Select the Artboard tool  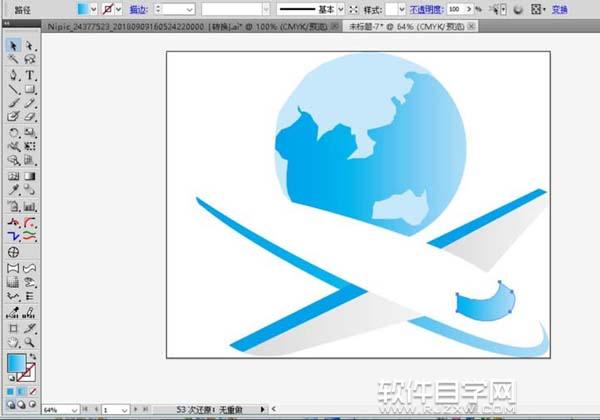pyautogui.click(x=13, y=328)
